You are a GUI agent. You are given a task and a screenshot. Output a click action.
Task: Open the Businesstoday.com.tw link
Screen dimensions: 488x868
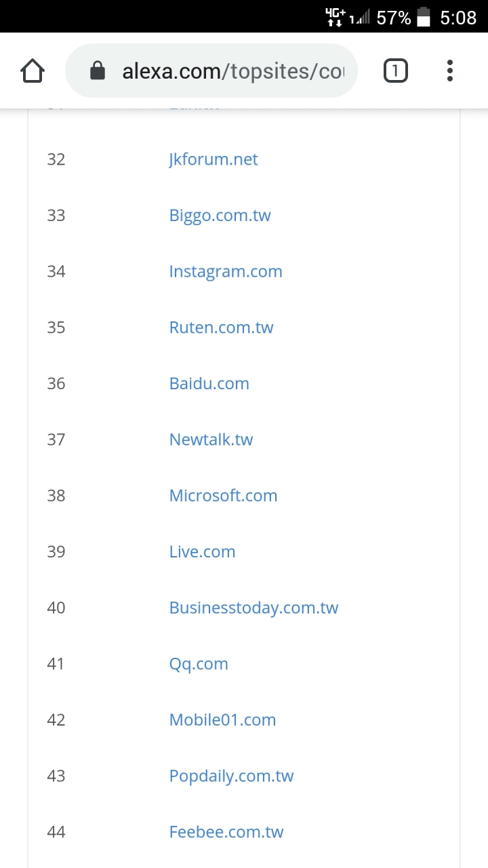pos(253,608)
